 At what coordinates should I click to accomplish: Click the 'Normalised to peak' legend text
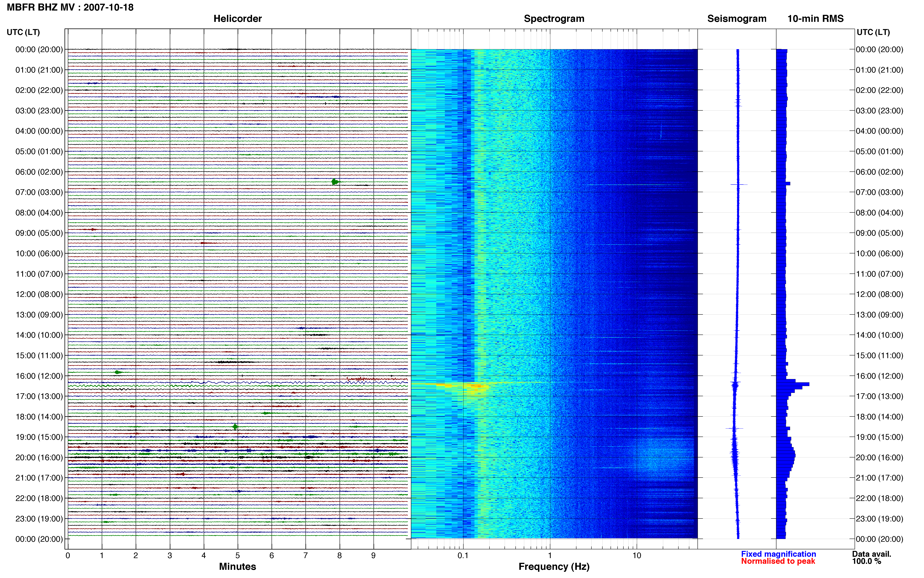pyautogui.click(x=778, y=561)
